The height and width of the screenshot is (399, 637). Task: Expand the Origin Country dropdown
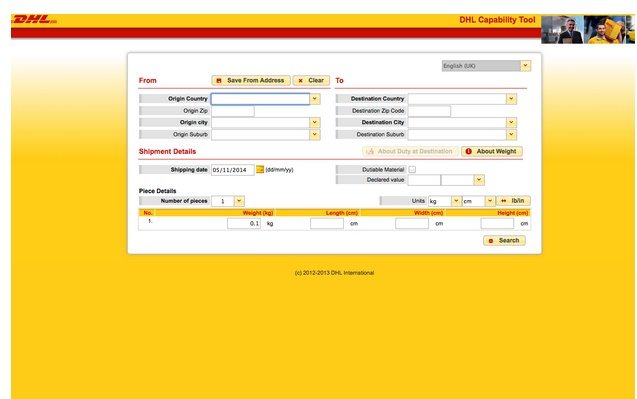click(315, 99)
